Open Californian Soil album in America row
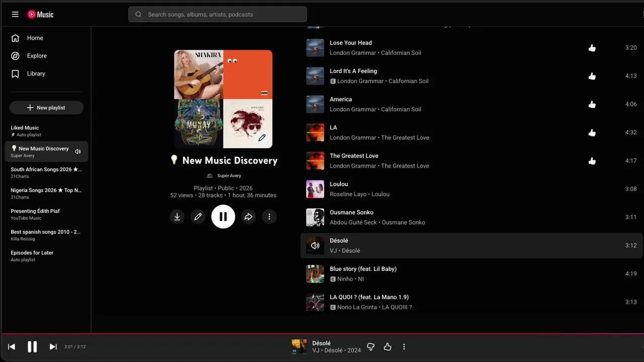Viewport: 644px width, 362px height. [401, 109]
